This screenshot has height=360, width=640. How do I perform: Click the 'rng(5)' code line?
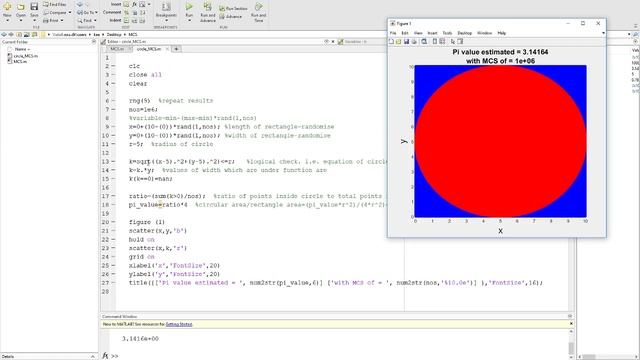click(140, 101)
